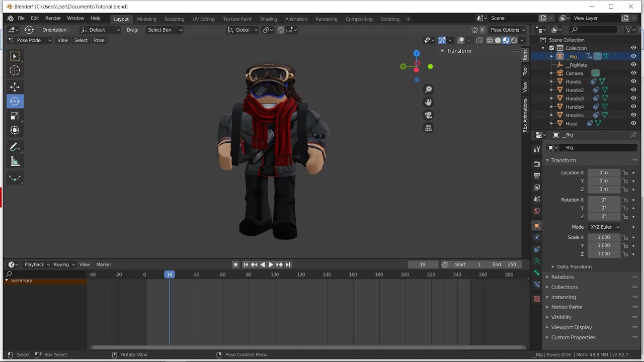644x362 pixels.
Task: Click the zoom view gizmo button
Action: click(428, 89)
